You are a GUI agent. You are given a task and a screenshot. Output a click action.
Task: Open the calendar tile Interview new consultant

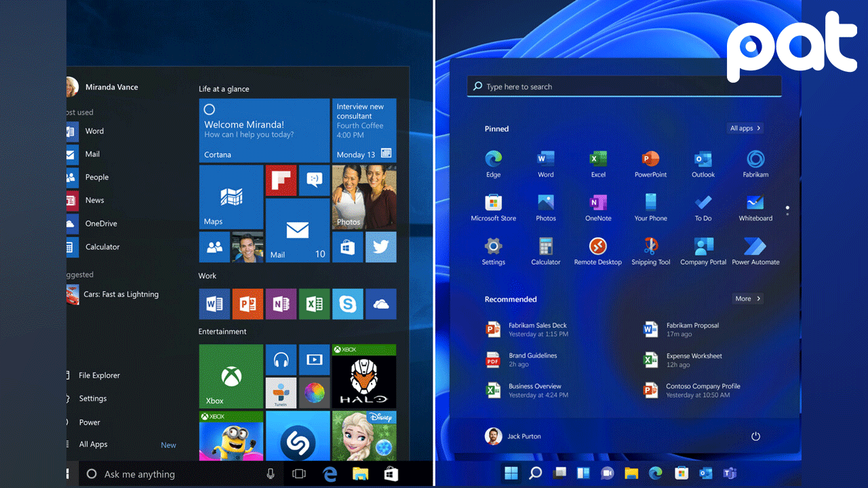tap(364, 130)
